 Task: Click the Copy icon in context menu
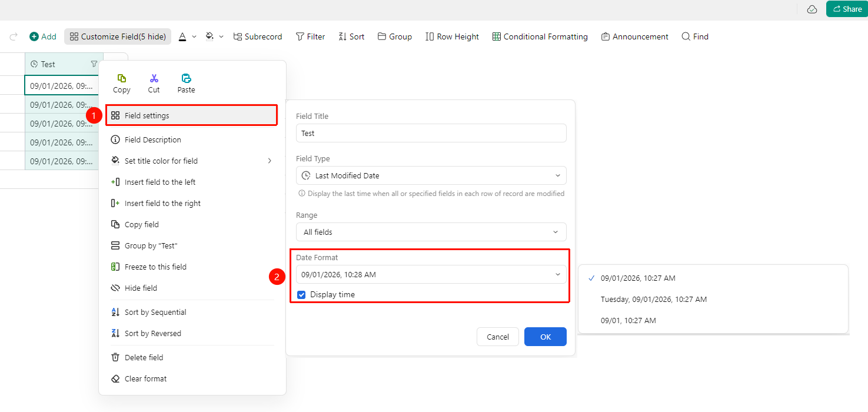[122, 78]
